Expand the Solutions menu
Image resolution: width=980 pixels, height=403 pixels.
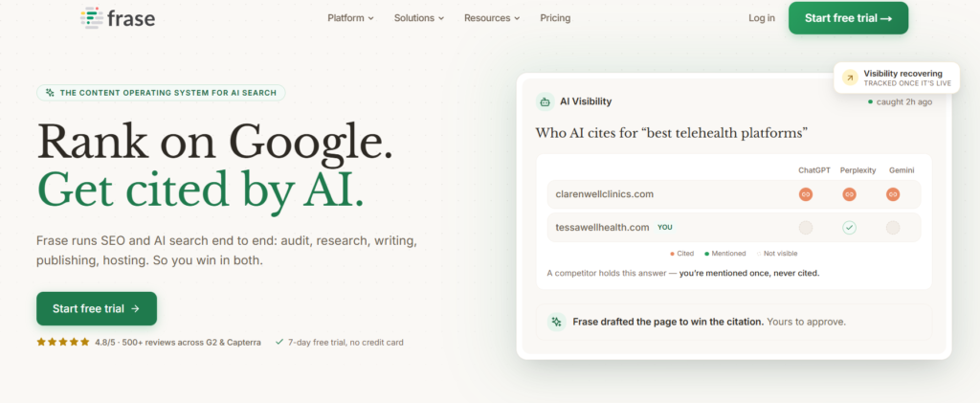pos(419,18)
